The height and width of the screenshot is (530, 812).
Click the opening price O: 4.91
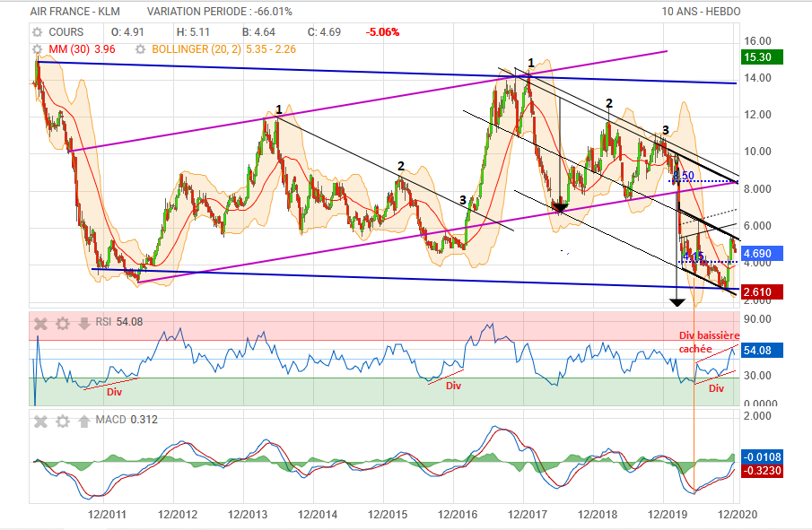[x=127, y=32]
